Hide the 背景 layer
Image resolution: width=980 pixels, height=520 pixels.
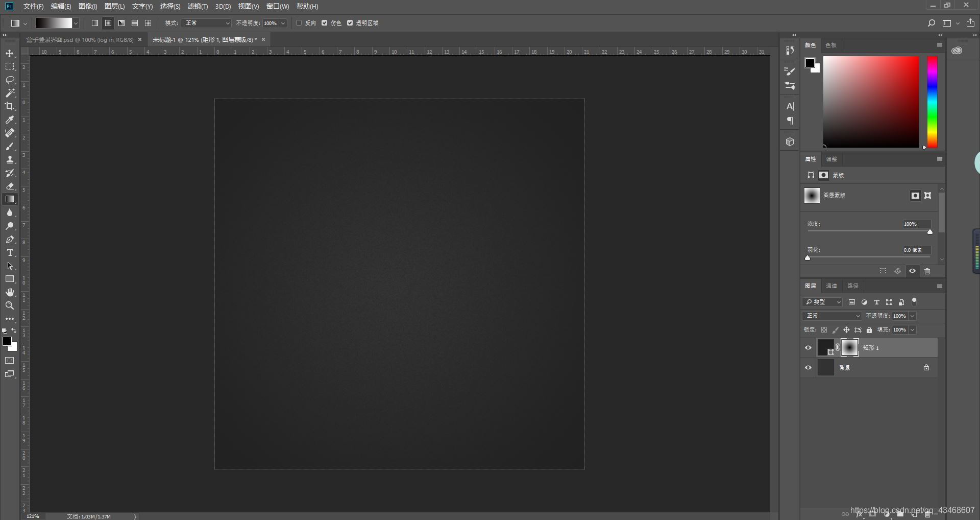(x=808, y=368)
